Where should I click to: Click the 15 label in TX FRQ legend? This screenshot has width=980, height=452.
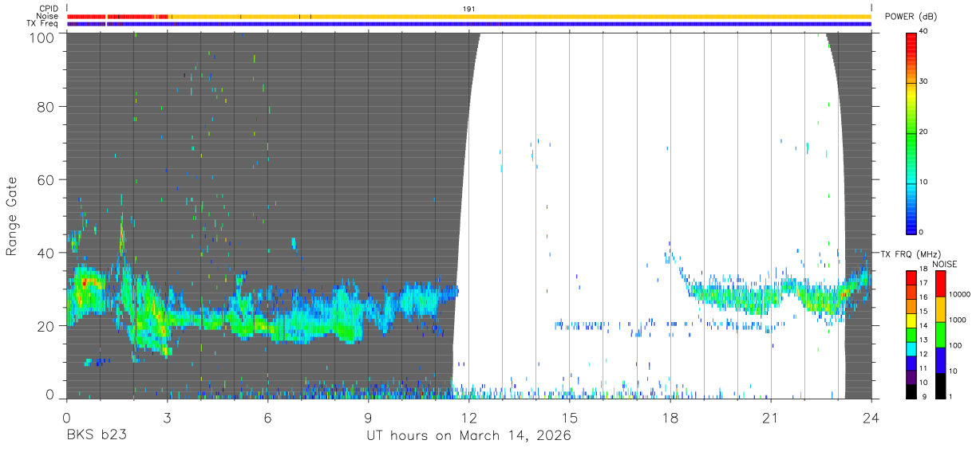click(x=923, y=312)
